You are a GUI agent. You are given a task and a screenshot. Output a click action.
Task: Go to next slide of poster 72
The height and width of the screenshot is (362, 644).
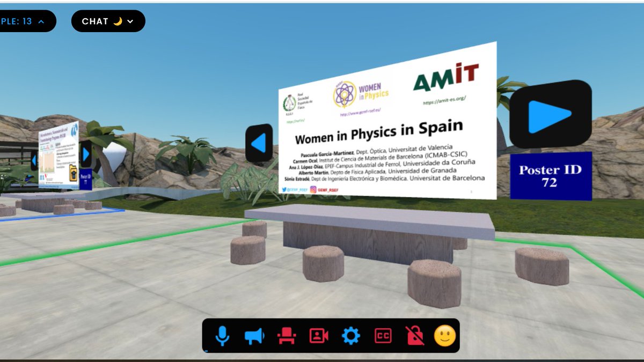[x=550, y=114]
